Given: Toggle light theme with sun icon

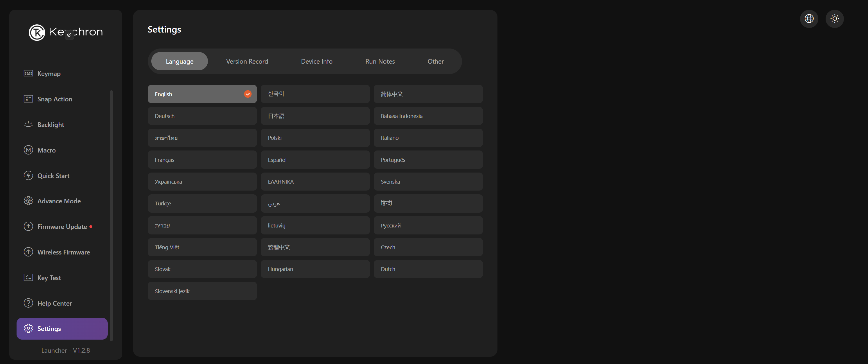Looking at the screenshot, I should click(x=834, y=19).
